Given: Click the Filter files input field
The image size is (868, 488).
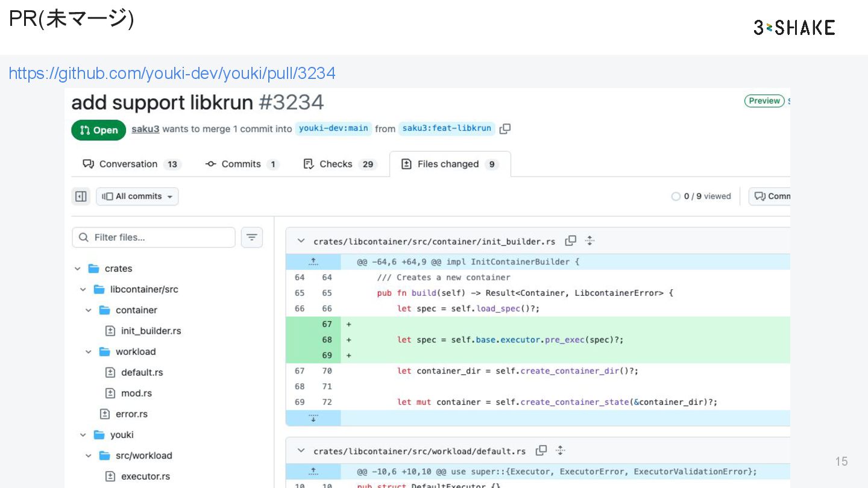Looking at the screenshot, I should pyautogui.click(x=154, y=237).
